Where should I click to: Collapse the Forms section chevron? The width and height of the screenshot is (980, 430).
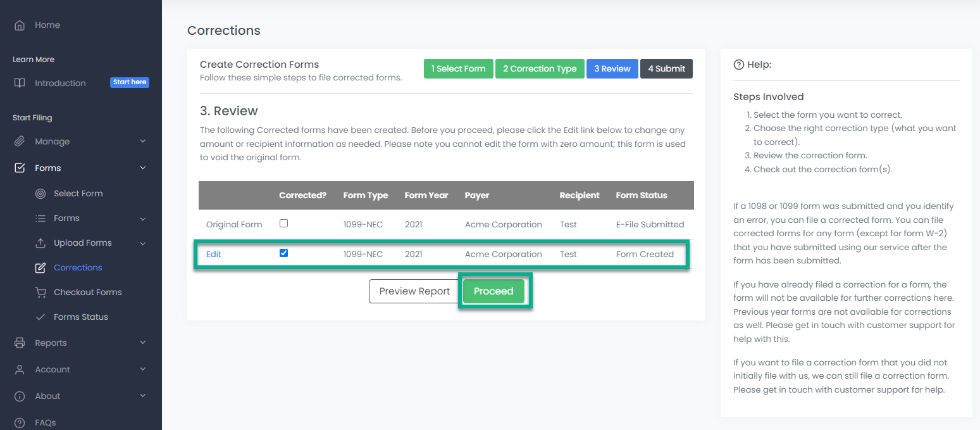click(x=142, y=168)
